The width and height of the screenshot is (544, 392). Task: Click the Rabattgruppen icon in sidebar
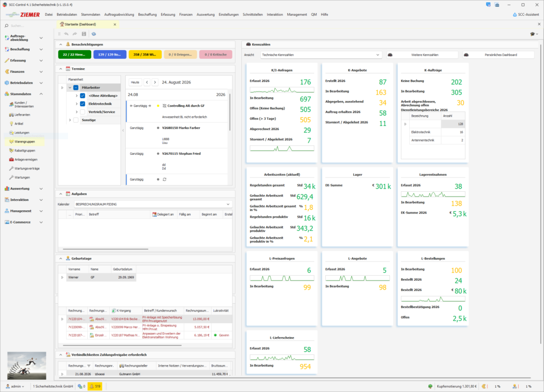click(x=12, y=151)
